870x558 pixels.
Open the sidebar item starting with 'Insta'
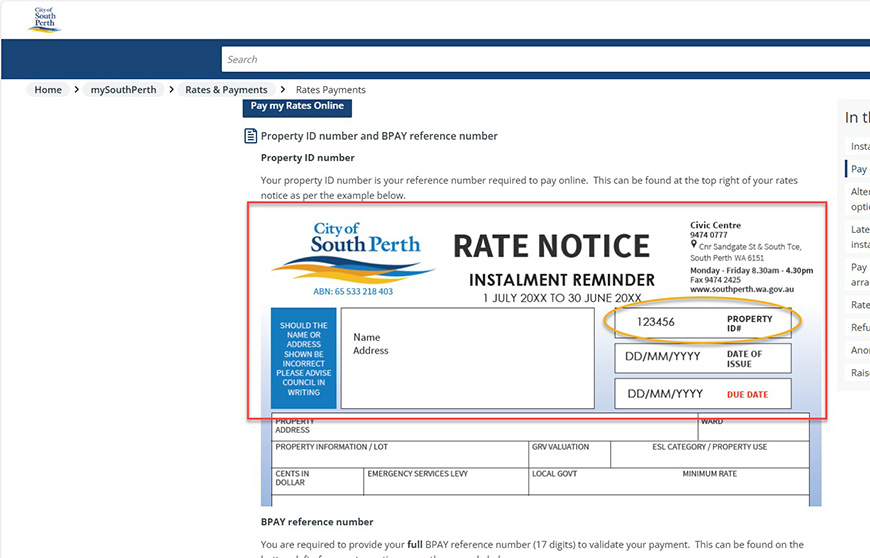(858, 146)
